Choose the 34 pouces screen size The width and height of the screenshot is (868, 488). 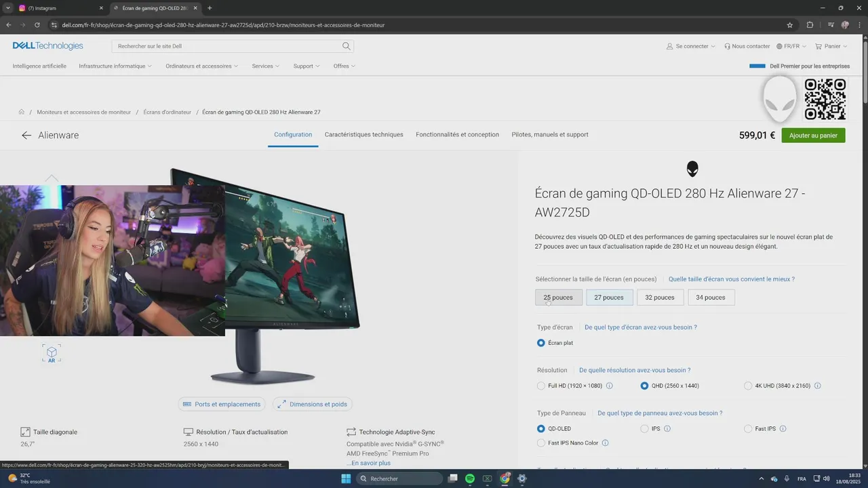tap(711, 298)
